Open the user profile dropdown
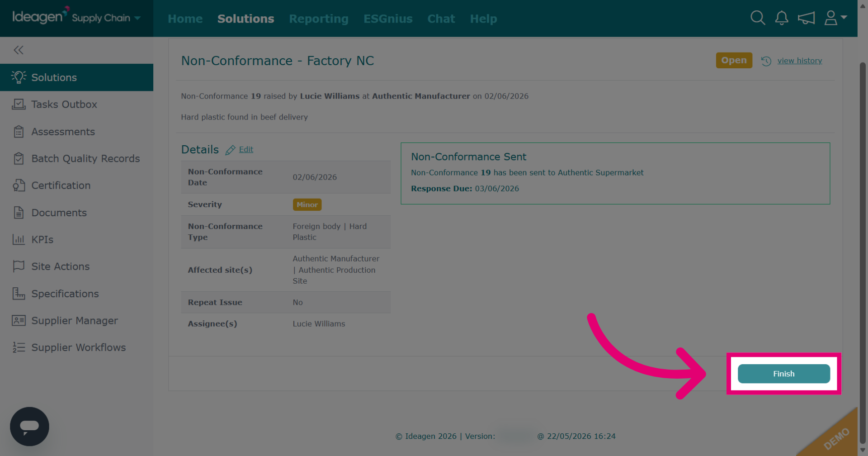The width and height of the screenshot is (868, 456). click(x=835, y=18)
